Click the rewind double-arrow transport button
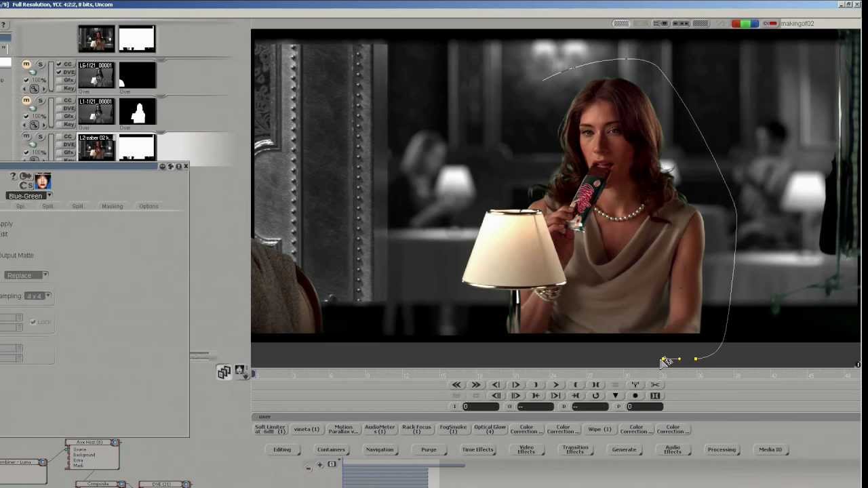Screen dimensions: 868x488 tap(456, 385)
